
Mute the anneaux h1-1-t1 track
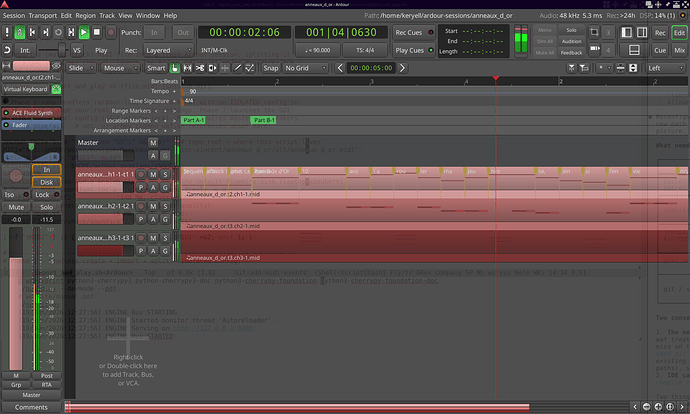(x=153, y=174)
